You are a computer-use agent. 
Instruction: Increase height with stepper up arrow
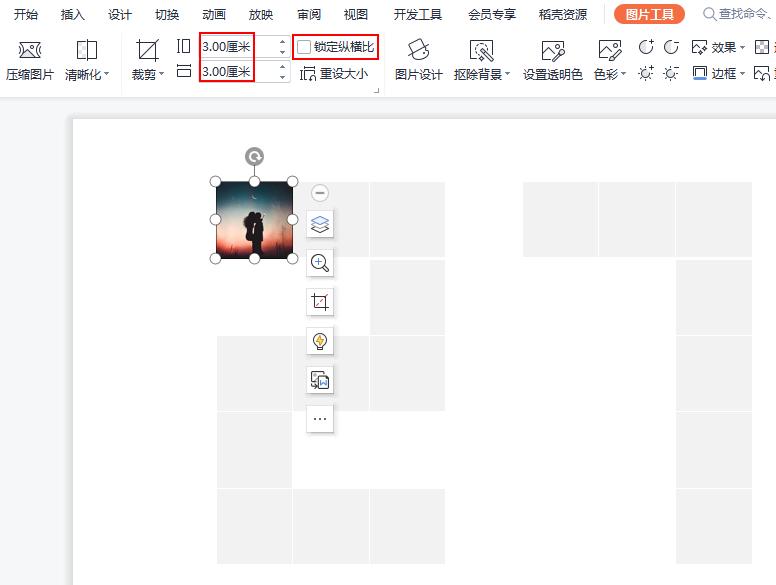283,42
